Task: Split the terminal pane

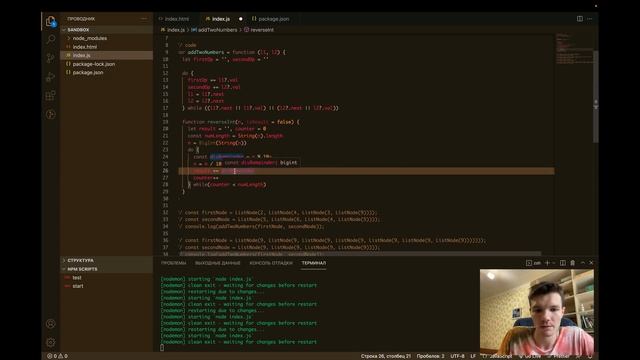Action: [x=562, y=263]
